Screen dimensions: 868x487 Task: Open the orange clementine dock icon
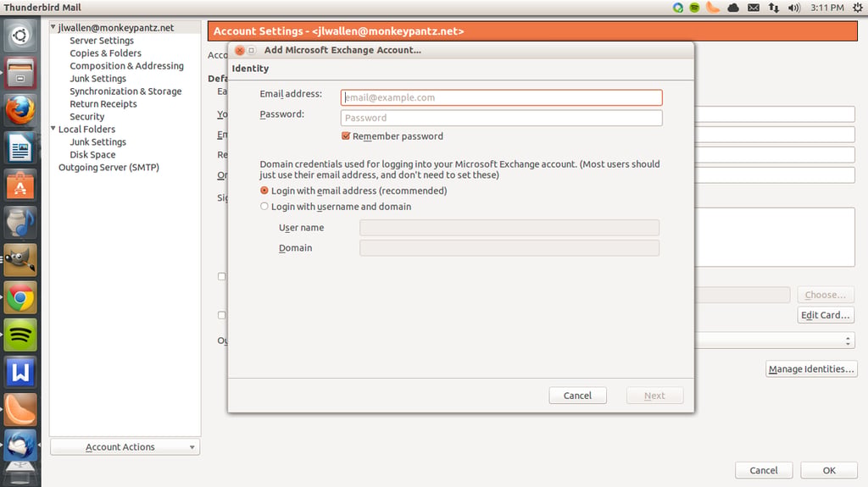point(20,409)
